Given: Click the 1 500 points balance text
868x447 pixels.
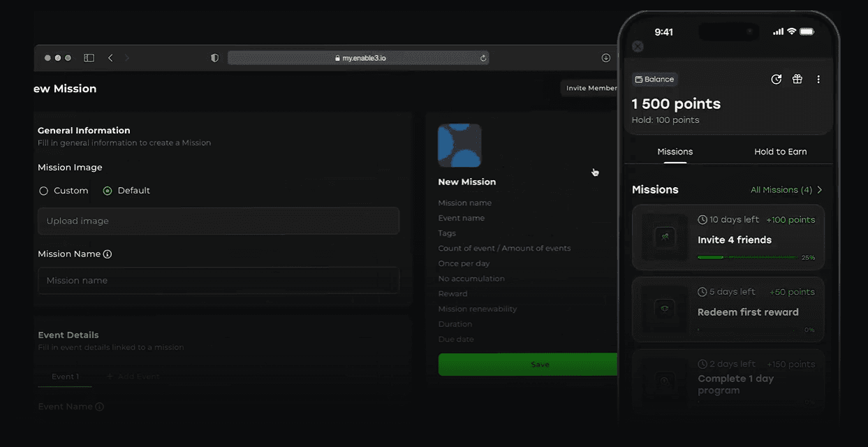Looking at the screenshot, I should tap(676, 104).
